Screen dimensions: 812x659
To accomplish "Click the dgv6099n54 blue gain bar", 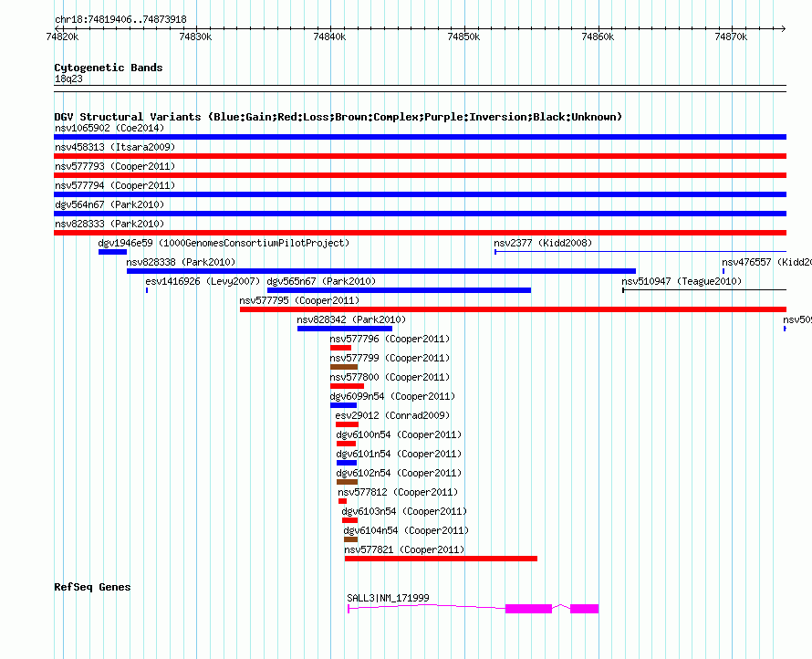I will coord(343,405).
